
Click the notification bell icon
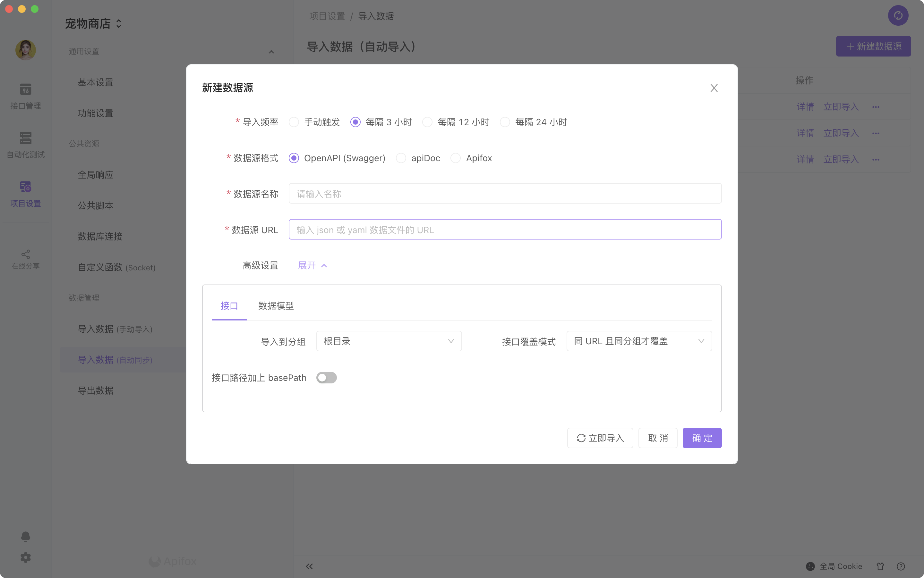[26, 536]
